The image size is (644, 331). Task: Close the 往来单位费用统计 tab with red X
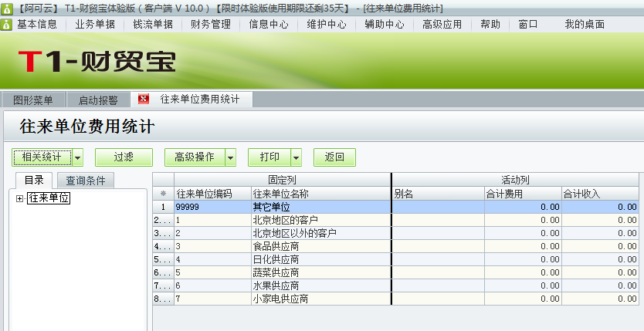coord(144,99)
